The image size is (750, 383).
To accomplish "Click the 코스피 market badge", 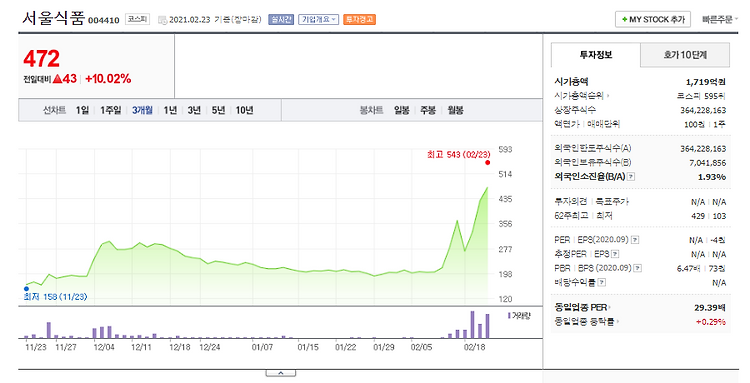I will (137, 20).
